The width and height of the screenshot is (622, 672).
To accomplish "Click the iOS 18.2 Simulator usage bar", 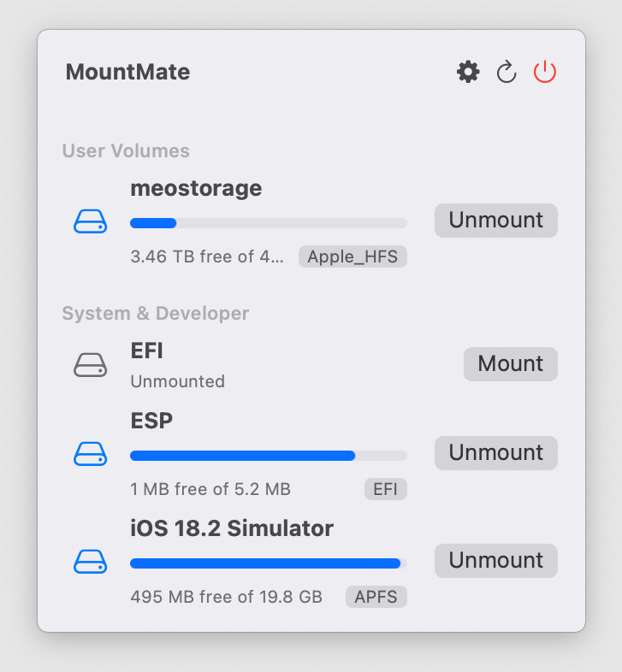I will [269, 563].
